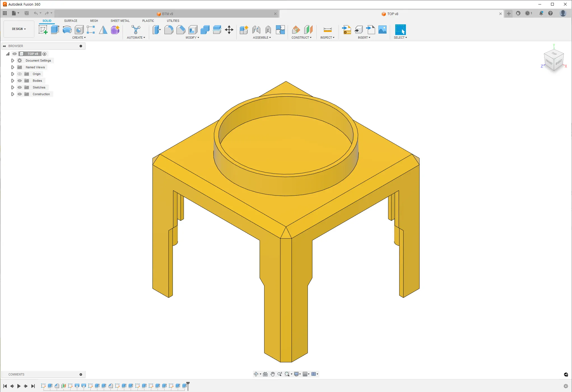Viewport: 572px width, 392px height.
Task: Open the Insert Canvas image icon
Action: click(x=382, y=29)
